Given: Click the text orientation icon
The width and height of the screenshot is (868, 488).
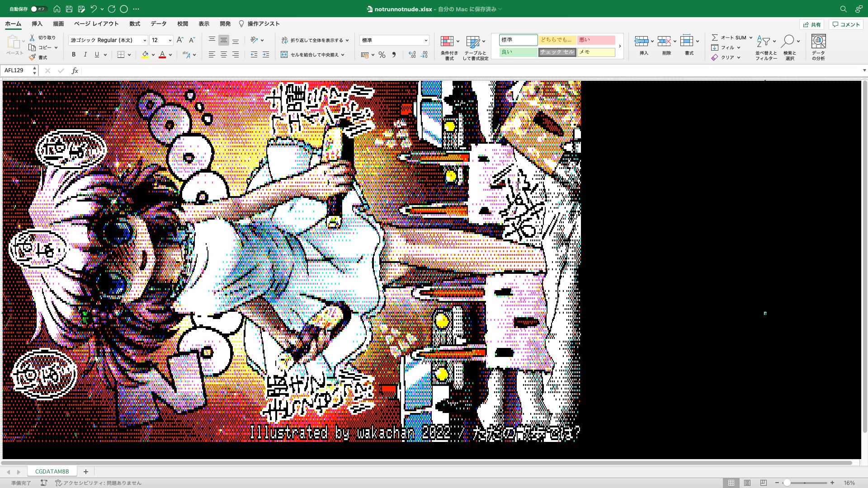Looking at the screenshot, I should tap(254, 40).
